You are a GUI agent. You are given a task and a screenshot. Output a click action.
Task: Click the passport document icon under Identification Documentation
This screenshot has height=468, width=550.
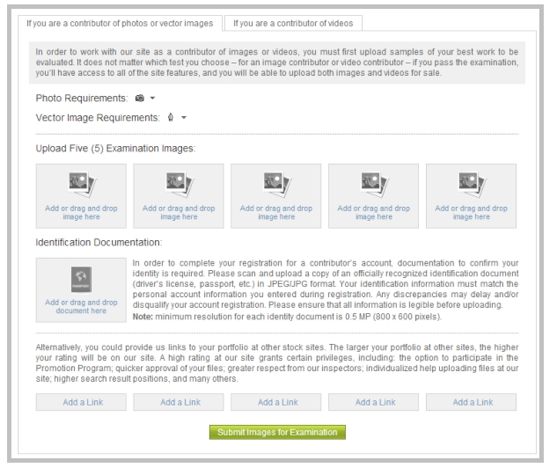coord(81,280)
